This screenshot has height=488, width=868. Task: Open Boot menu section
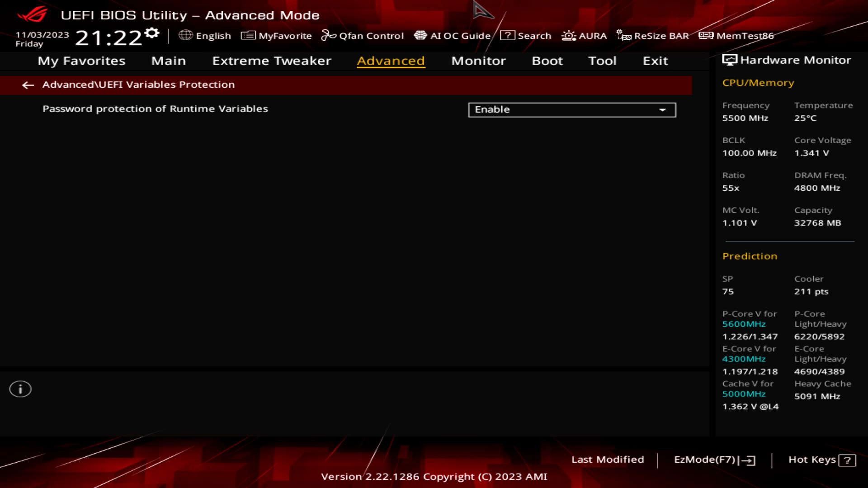(x=547, y=60)
